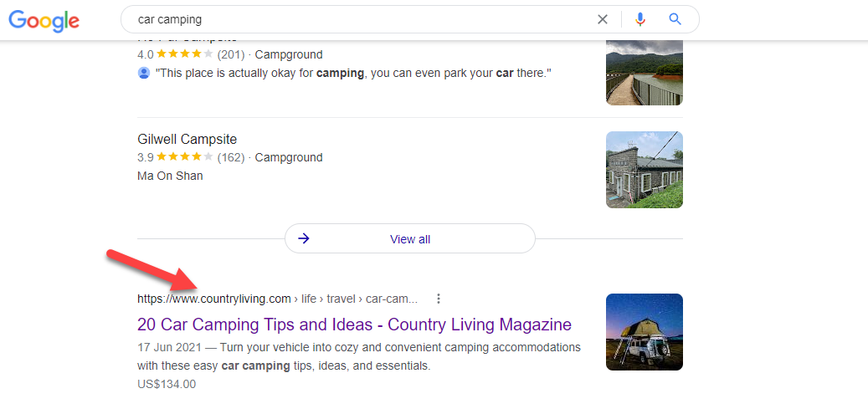Click the Google logo

click(x=44, y=20)
